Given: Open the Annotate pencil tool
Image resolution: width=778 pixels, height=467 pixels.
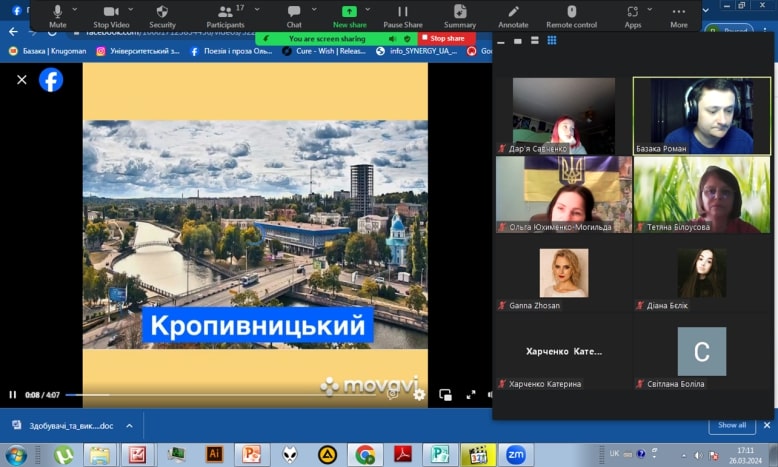Looking at the screenshot, I should pos(513,14).
